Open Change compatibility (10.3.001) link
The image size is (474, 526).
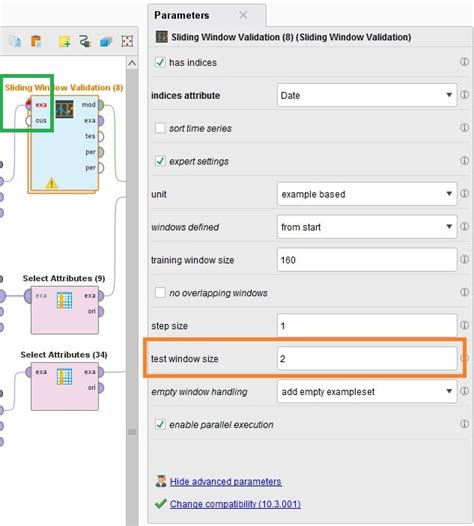pyautogui.click(x=235, y=504)
